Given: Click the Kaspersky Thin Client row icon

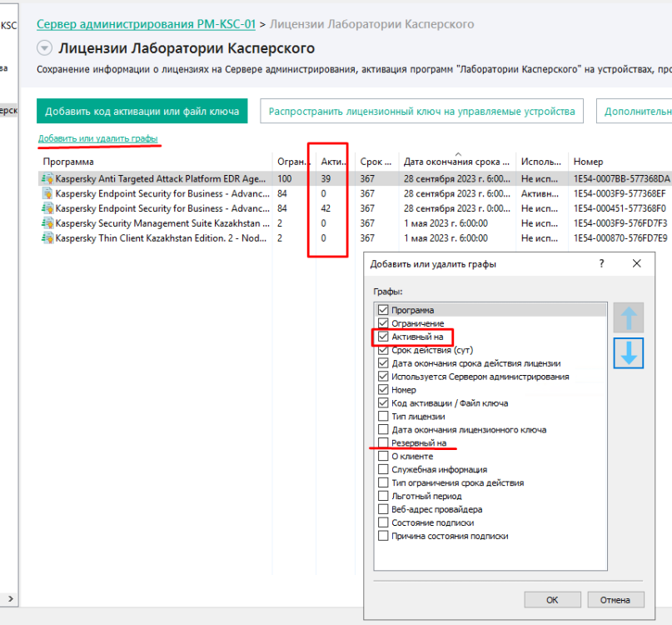Looking at the screenshot, I should click(x=47, y=238).
